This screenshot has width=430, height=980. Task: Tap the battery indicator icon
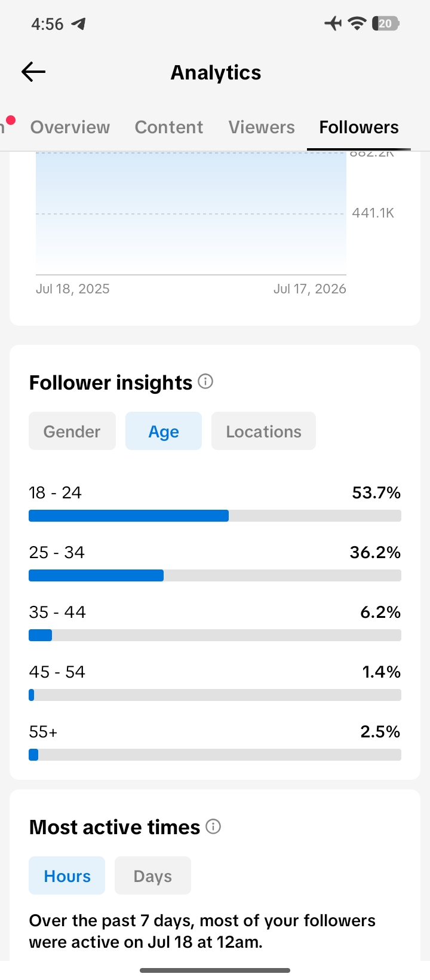pyautogui.click(x=385, y=23)
